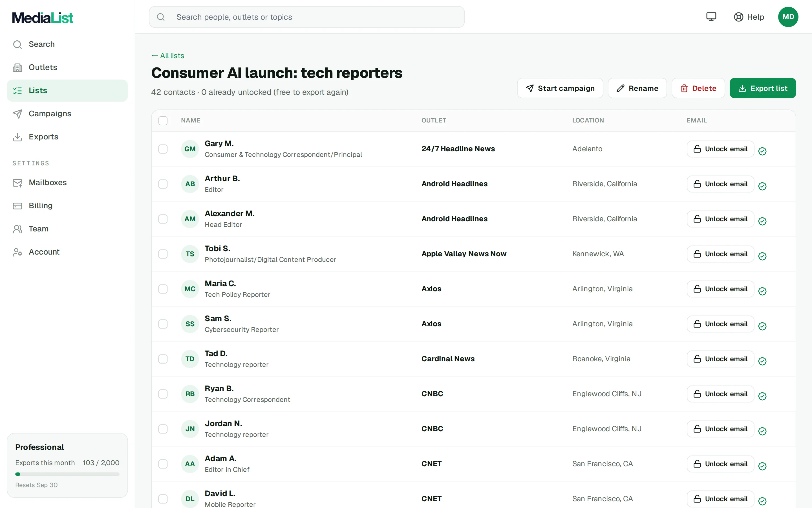This screenshot has width=812, height=508.
Task: Click the AM avatar for Alexander M.
Action: [x=190, y=219]
